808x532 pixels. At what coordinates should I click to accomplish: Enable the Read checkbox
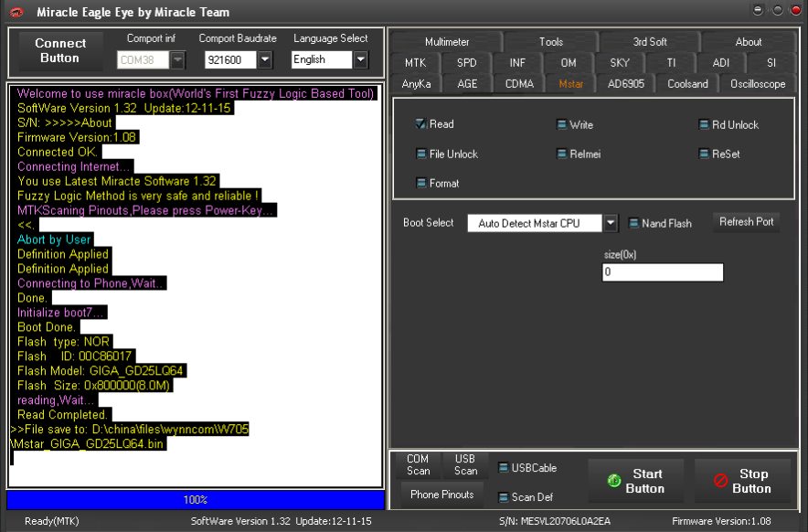pos(421,123)
